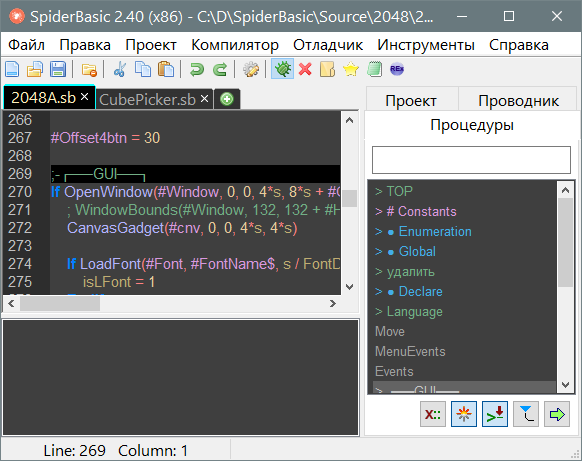This screenshot has width=582, height=461.
Task: Click the yellow star toolbar icon
Action: [351, 69]
